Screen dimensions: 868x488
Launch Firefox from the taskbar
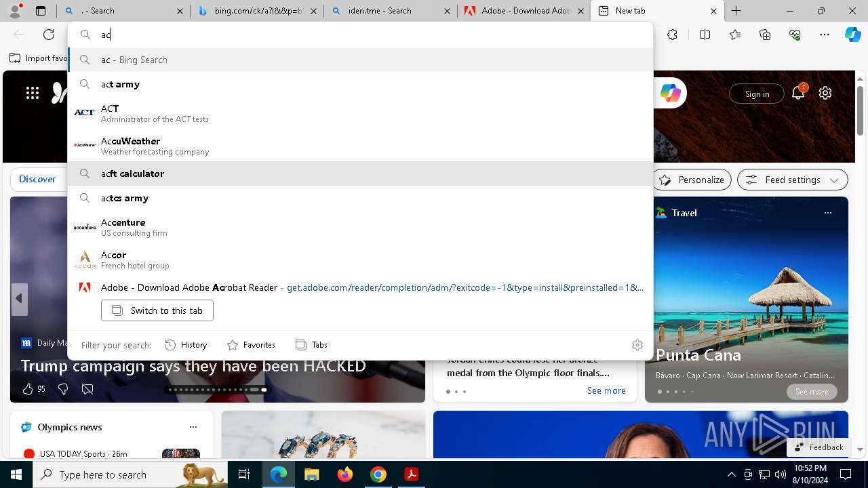coord(344,474)
